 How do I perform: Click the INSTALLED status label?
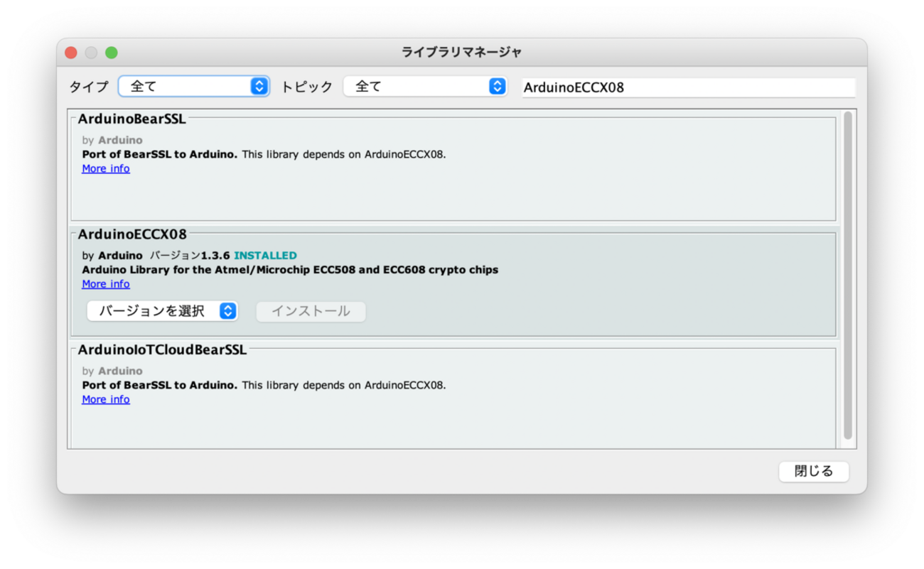pyautogui.click(x=266, y=256)
